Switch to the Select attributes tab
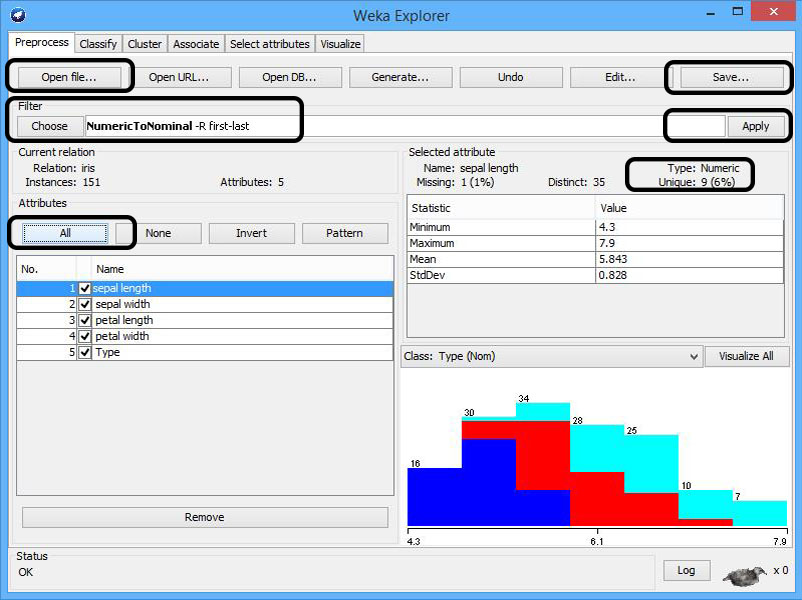Image resolution: width=802 pixels, height=600 pixels. (268, 43)
